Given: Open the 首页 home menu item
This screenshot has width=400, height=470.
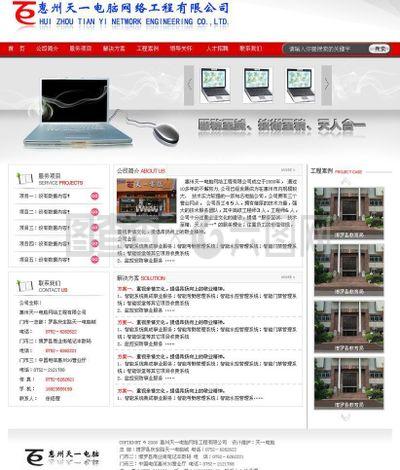Looking at the screenshot, I should coord(17,49).
